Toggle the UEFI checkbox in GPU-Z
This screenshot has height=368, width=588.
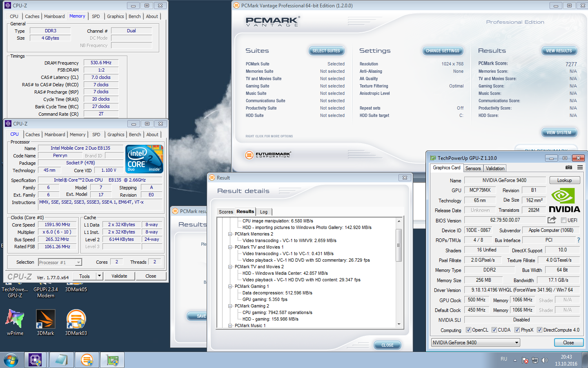(563, 220)
